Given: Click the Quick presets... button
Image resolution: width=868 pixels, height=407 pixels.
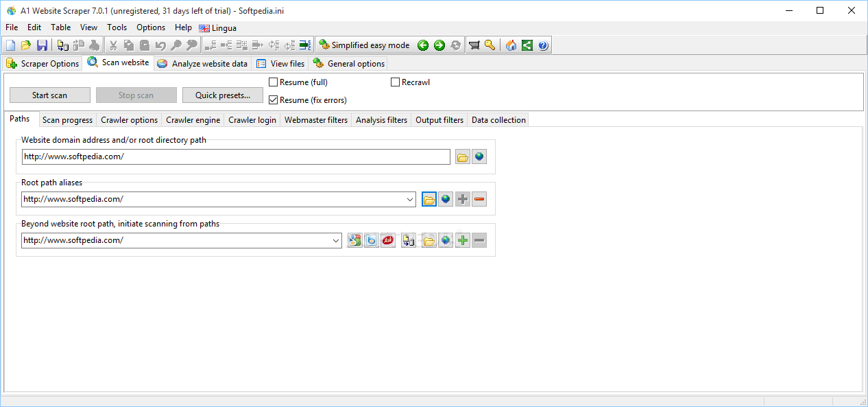Looking at the screenshot, I should (223, 95).
